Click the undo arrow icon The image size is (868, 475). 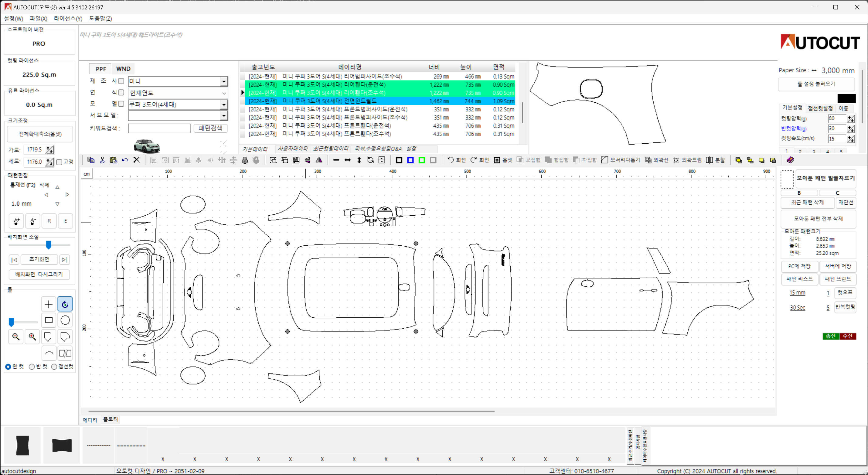click(x=125, y=160)
